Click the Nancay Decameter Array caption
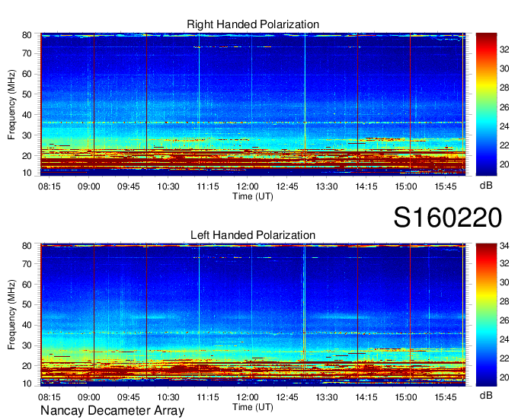 [x=112, y=411]
